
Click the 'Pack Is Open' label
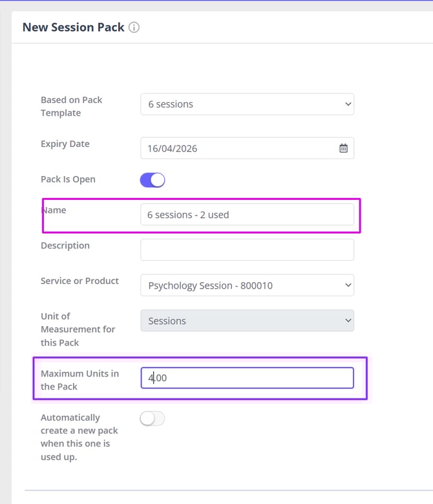tap(68, 179)
